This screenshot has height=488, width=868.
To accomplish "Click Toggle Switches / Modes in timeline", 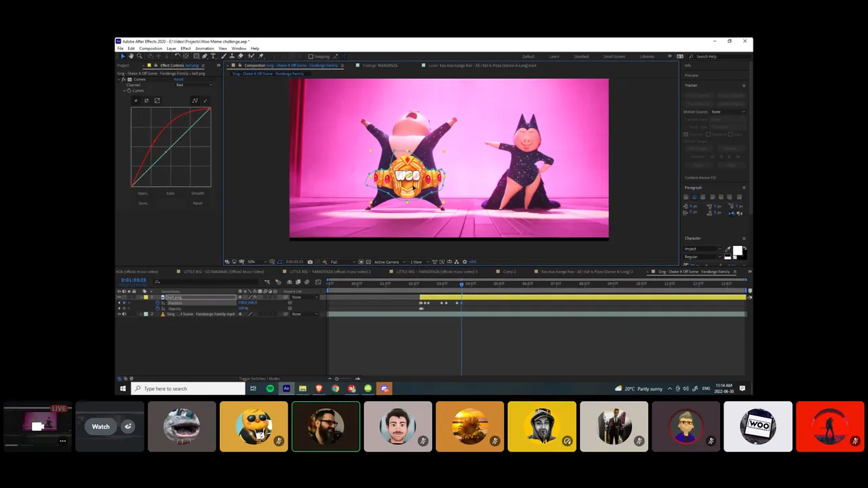I will tap(259, 378).
